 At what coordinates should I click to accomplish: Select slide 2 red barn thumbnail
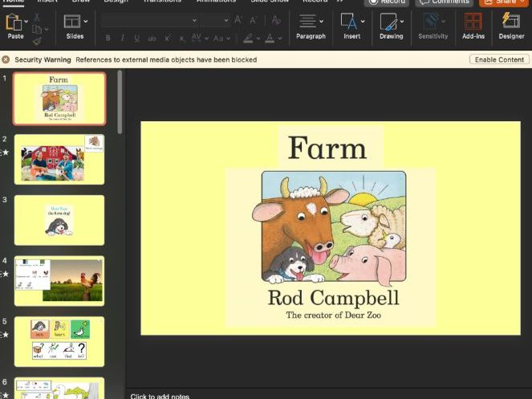pyautogui.click(x=59, y=159)
